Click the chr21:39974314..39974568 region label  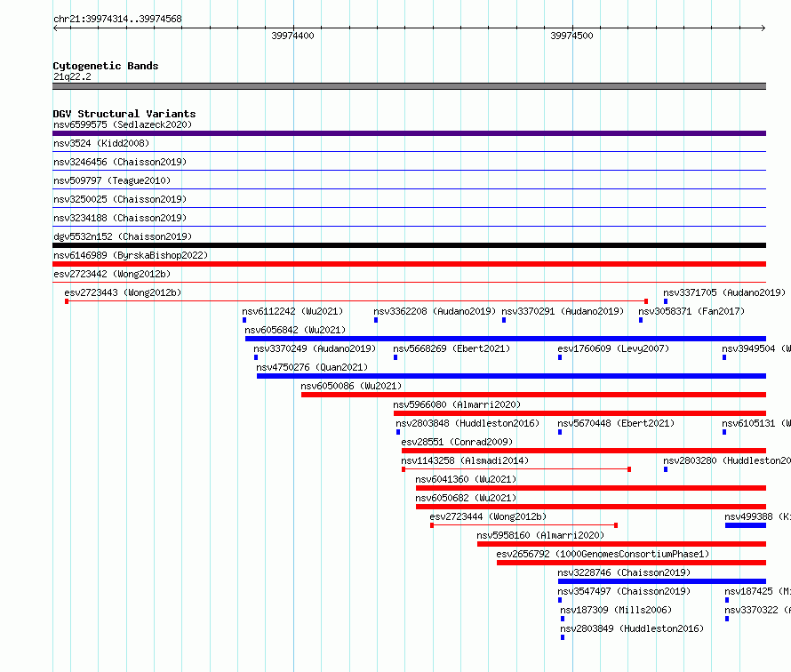tap(117, 19)
